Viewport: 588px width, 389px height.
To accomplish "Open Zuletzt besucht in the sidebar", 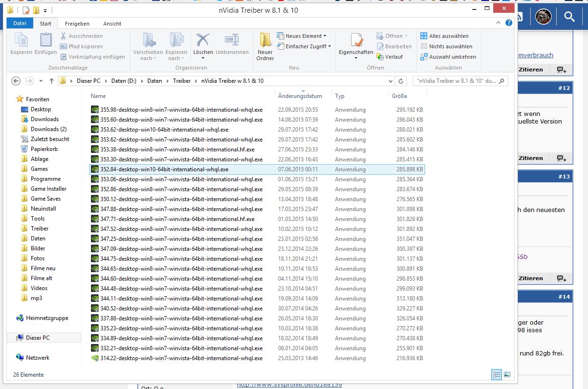I will click(50, 139).
